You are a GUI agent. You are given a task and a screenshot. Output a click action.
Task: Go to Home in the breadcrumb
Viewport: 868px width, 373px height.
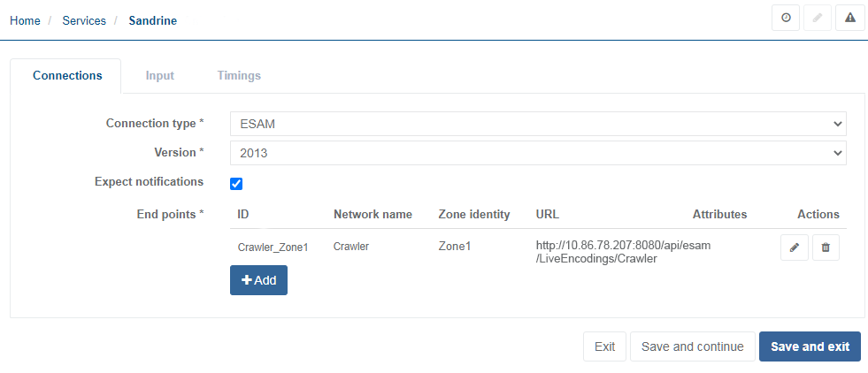25,20
